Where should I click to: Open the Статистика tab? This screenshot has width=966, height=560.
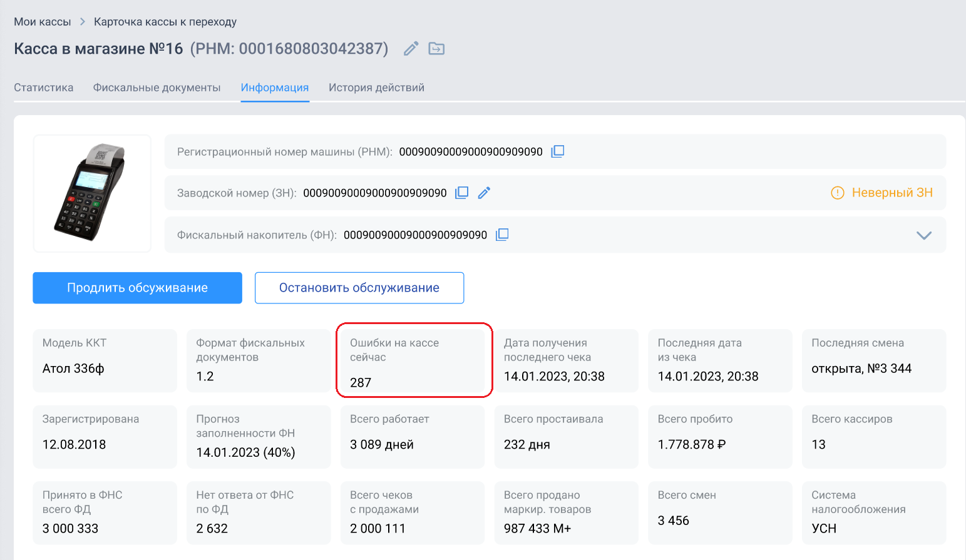44,88
